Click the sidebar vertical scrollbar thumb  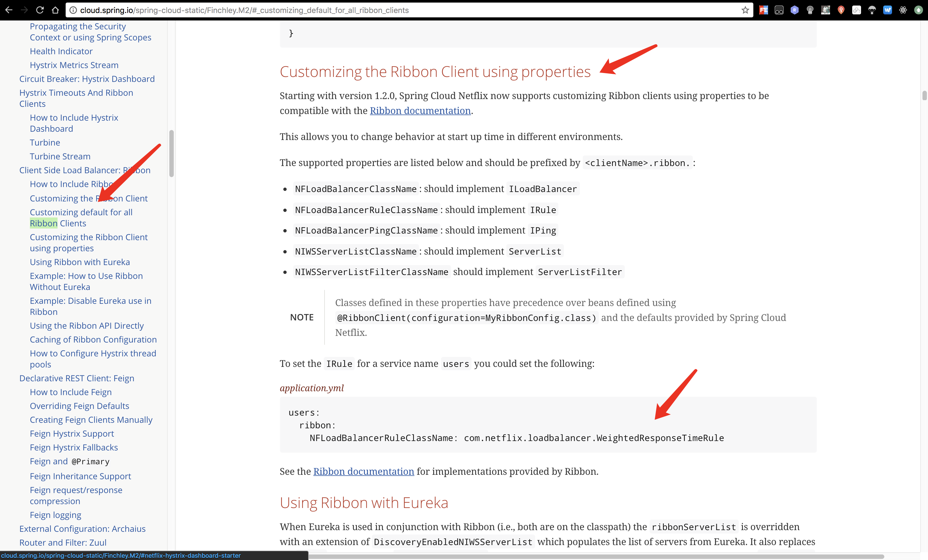pyautogui.click(x=171, y=154)
